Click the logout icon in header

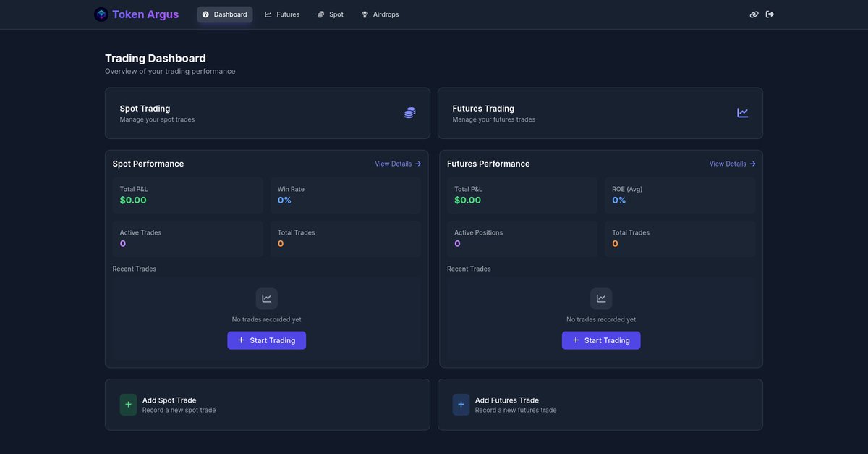click(770, 14)
